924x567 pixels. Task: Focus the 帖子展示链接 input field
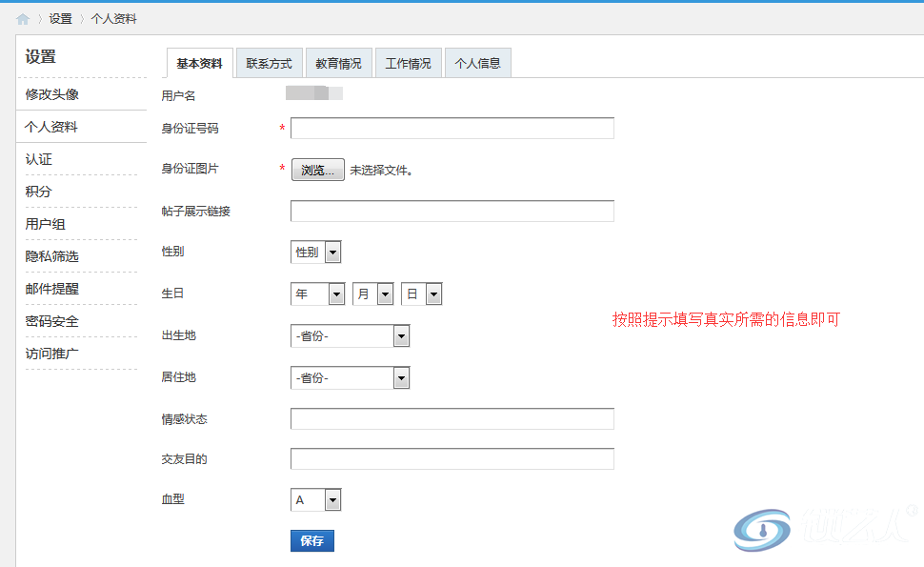452,211
